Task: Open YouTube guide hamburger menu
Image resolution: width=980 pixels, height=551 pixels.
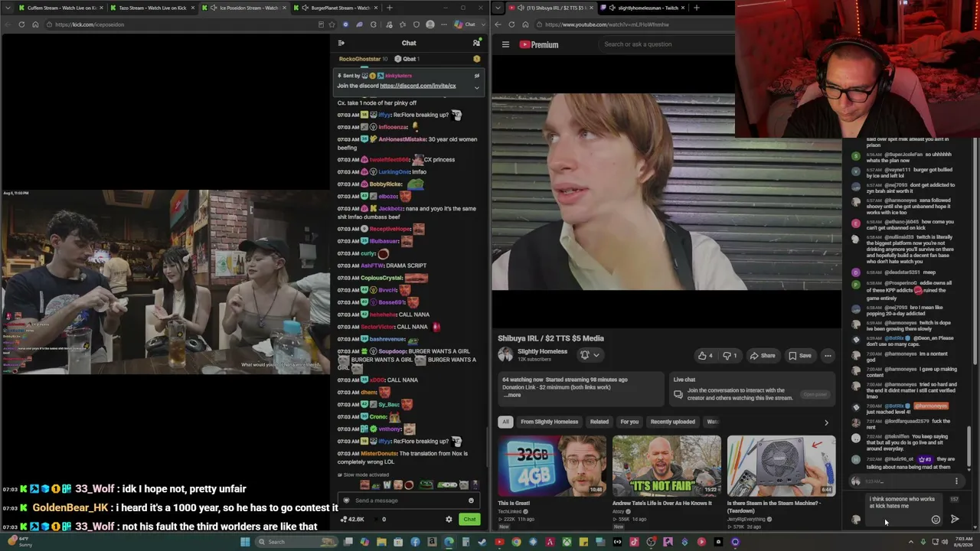Action: [505, 44]
